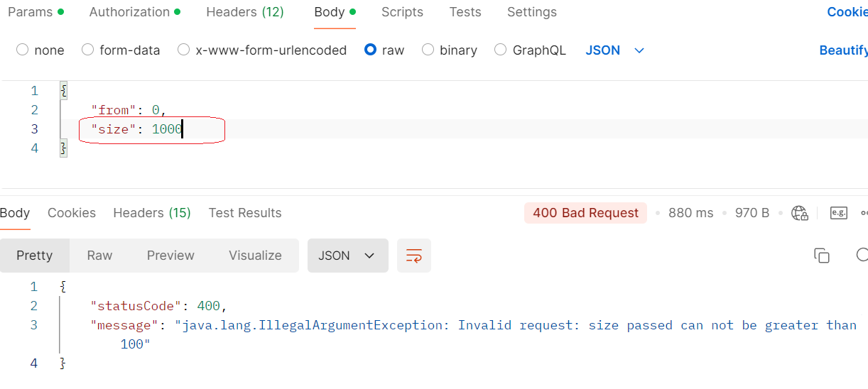
Task: Click the 400 Bad Request status badge
Action: (x=586, y=213)
